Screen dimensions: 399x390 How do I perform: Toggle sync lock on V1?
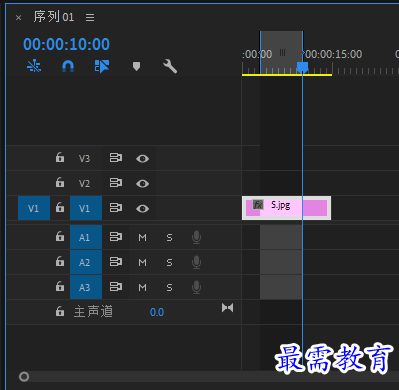click(116, 208)
